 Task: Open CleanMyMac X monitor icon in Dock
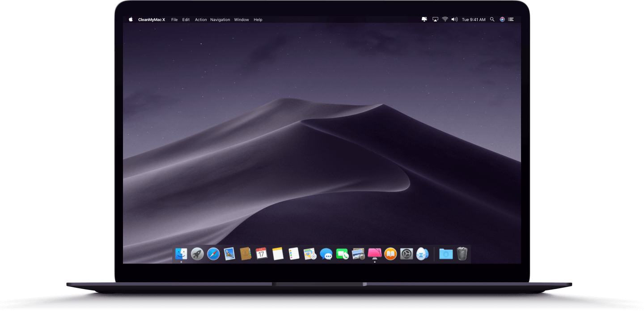click(374, 254)
